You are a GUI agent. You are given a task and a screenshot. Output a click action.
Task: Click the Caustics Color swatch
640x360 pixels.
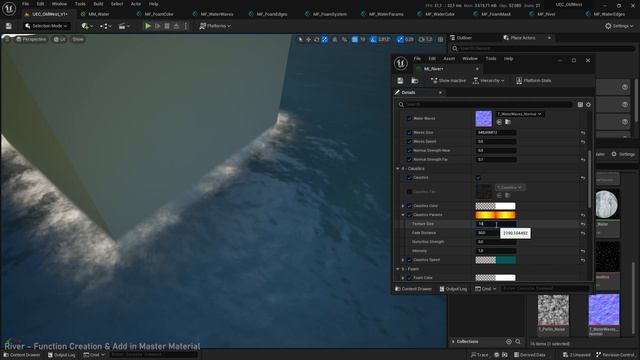pyautogui.click(x=495, y=206)
